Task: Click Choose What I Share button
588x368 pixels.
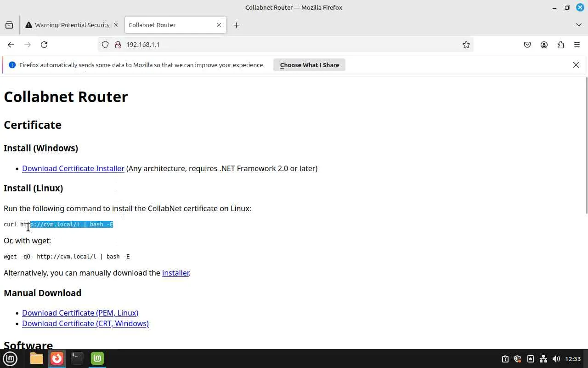Action: 310,65
